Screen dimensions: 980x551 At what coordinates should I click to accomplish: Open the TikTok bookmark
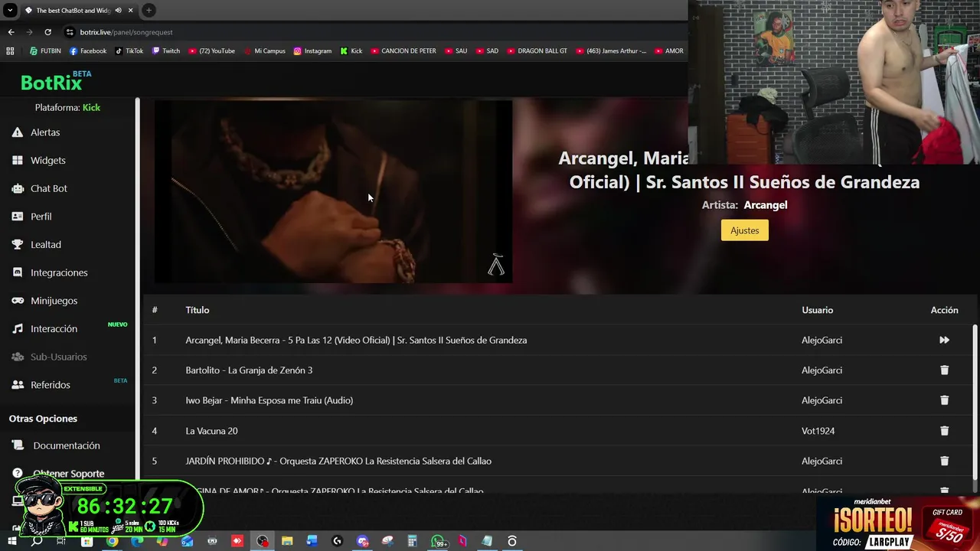[x=129, y=51]
